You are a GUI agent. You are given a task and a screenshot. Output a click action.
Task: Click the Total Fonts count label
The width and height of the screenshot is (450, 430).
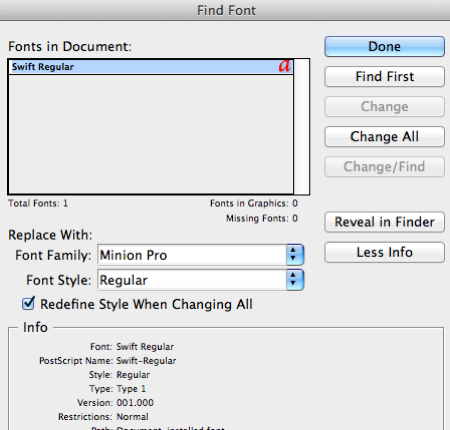(38, 203)
